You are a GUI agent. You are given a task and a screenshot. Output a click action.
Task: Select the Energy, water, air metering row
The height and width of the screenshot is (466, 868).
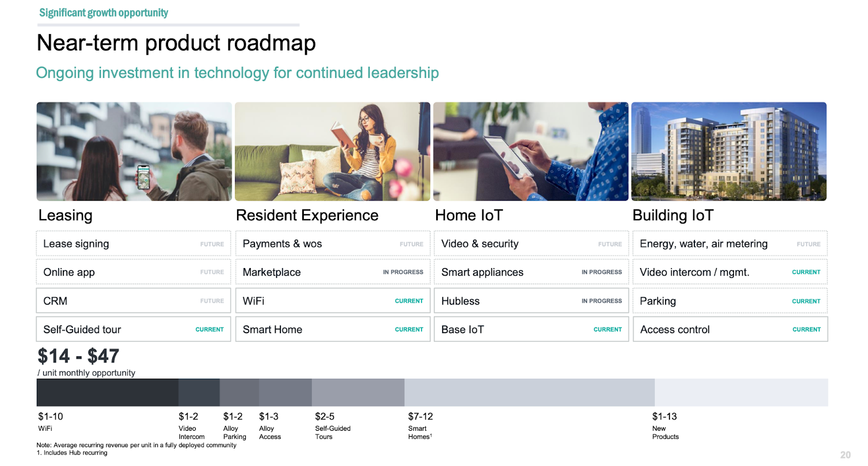[x=730, y=244]
